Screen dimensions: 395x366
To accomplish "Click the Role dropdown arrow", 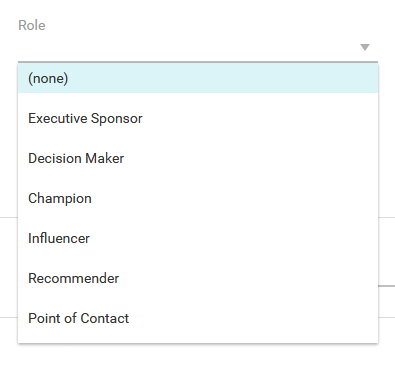I will [365, 47].
